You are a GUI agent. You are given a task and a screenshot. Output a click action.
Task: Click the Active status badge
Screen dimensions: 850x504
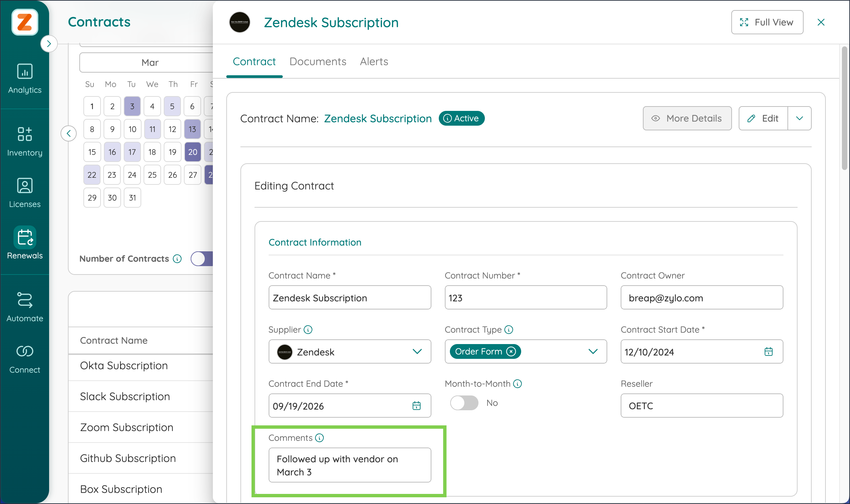point(461,118)
